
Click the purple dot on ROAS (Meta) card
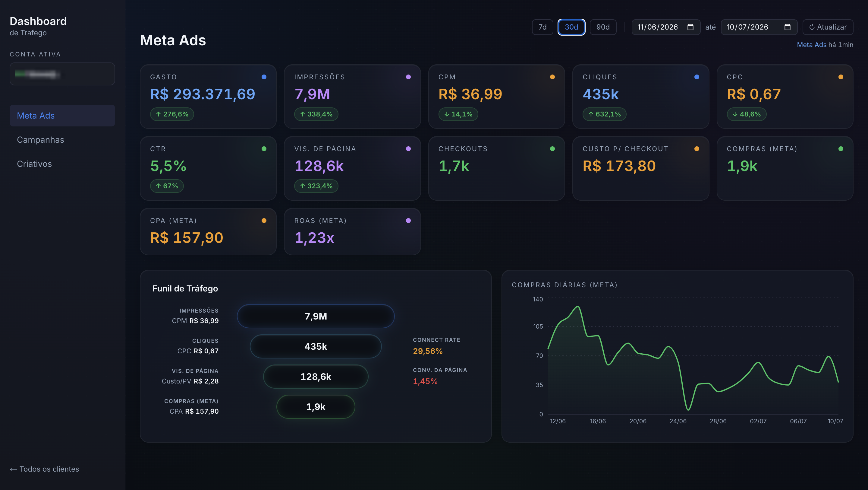(x=408, y=221)
